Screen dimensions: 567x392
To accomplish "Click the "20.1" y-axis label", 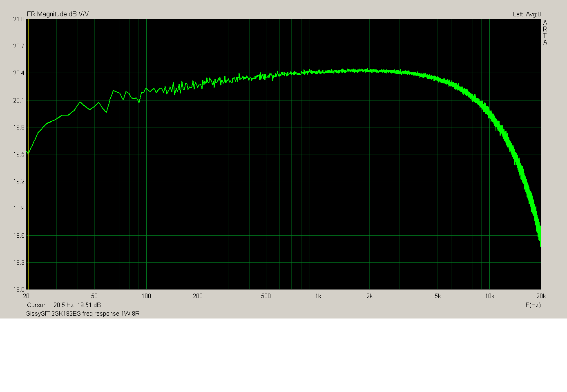I will tap(19, 100).
